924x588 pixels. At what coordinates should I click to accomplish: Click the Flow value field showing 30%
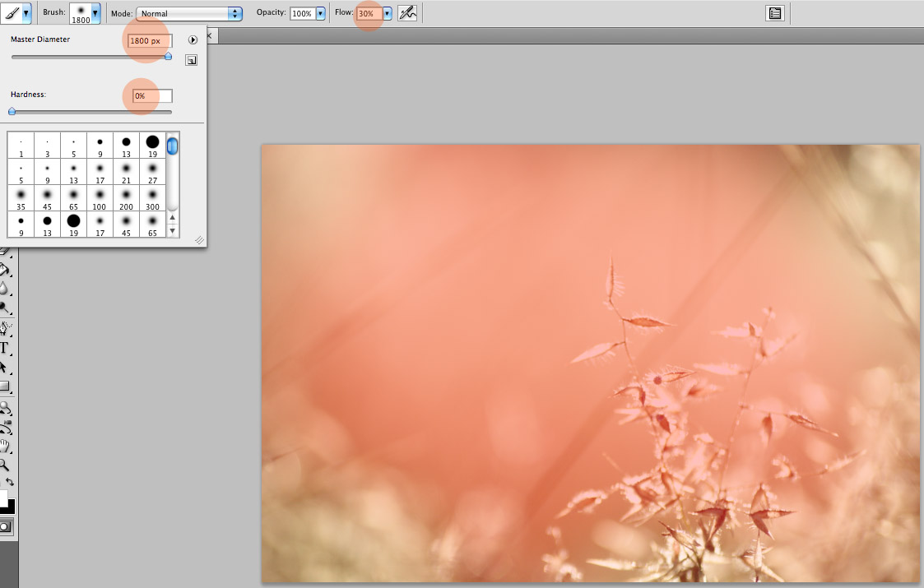point(369,13)
